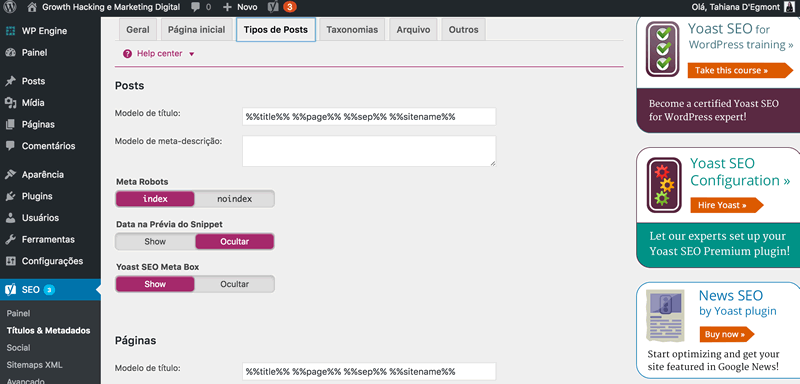Image resolution: width=800 pixels, height=384 pixels.
Task: Click the Yoast SEO sidebar icon
Action: (x=10, y=290)
